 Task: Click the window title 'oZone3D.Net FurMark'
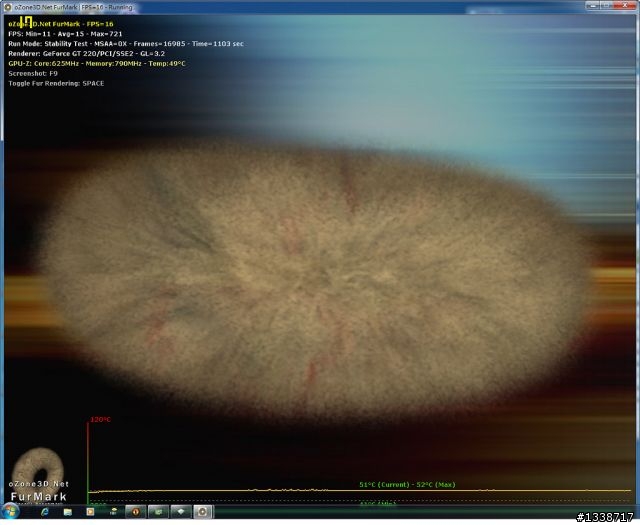pyautogui.click(x=45, y=7)
